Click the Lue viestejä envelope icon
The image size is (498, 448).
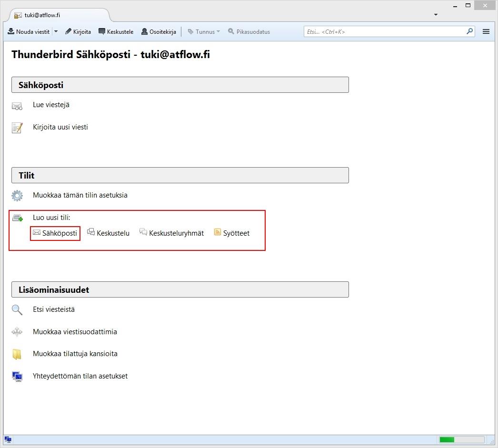coord(17,106)
